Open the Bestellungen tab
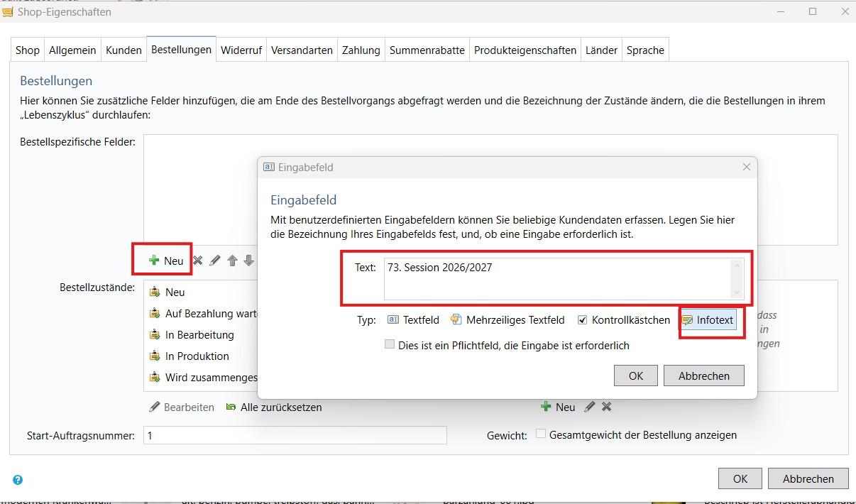Screen dimensions: 856x504 click(181, 50)
